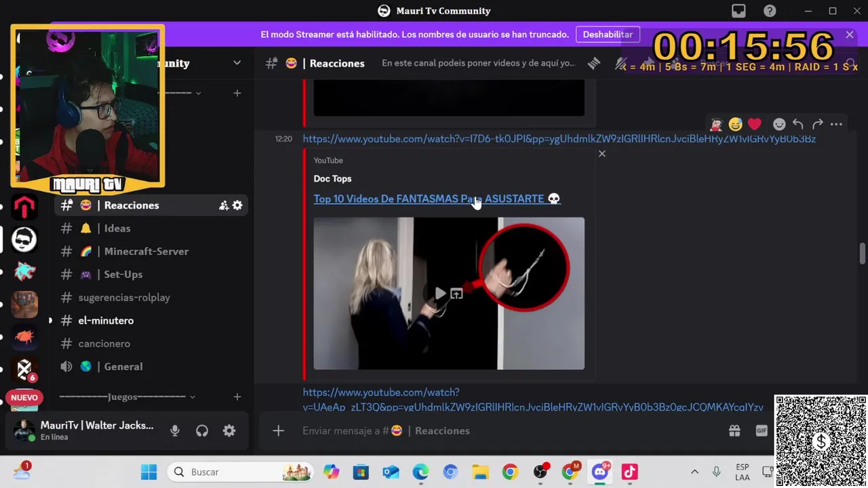Switch the ESP LAA input language
868x488 pixels.
pos(742,472)
